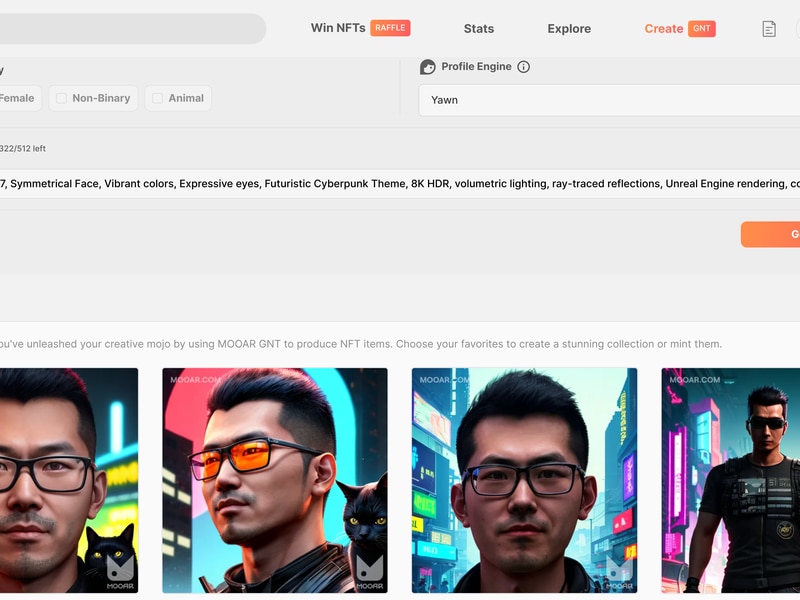
Task: Open the Explore section
Action: pyautogui.click(x=569, y=29)
